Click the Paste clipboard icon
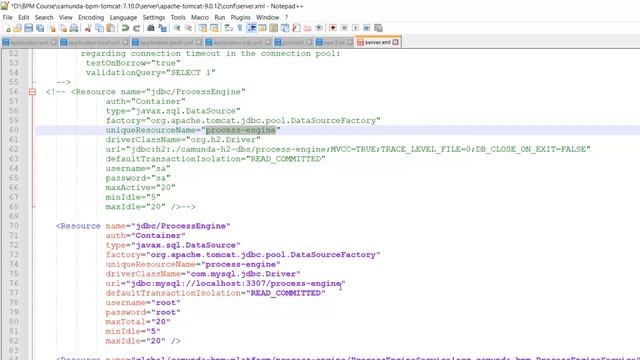The image size is (640, 360). [x=111, y=28]
